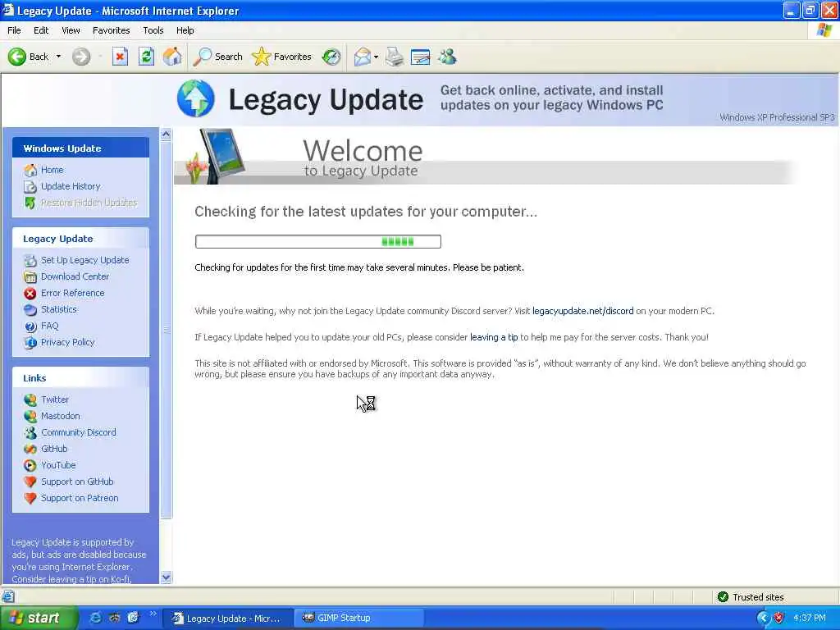Click the Mail envelope toolbar icon
Screen dimensions: 840x630
363,57
